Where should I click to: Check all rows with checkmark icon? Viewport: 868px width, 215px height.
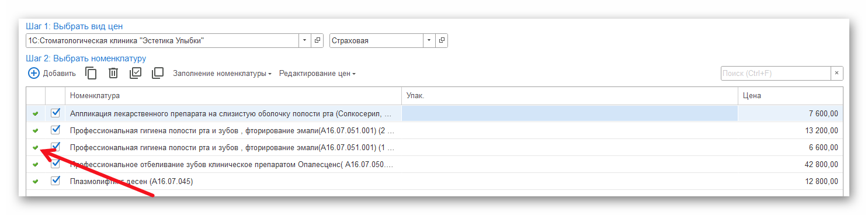[136, 73]
